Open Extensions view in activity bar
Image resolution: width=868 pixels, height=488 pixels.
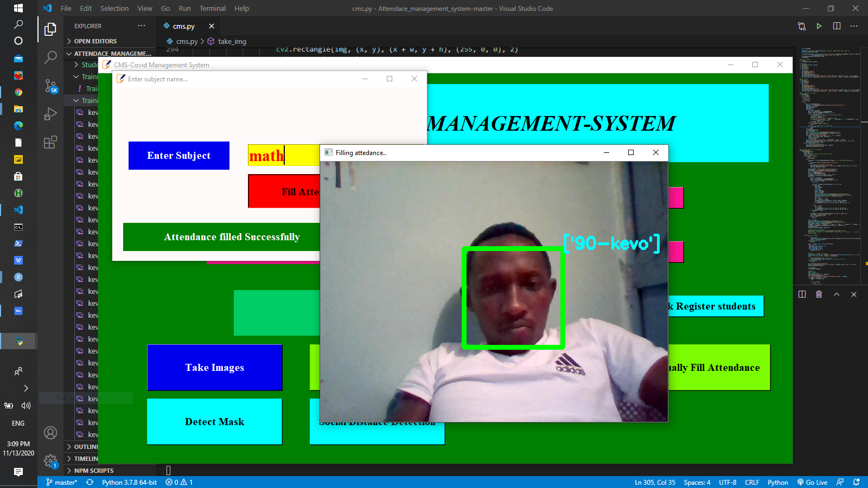[x=50, y=143]
